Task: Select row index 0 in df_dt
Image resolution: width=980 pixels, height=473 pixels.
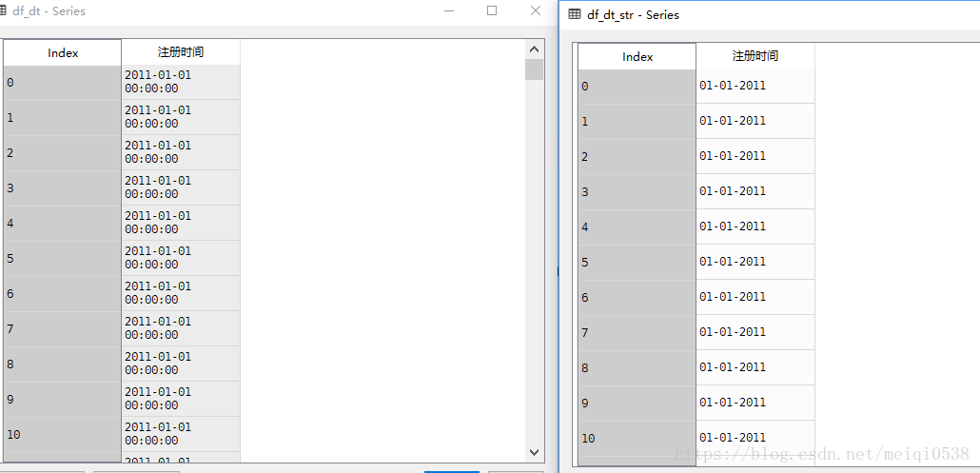Action: click(x=63, y=83)
